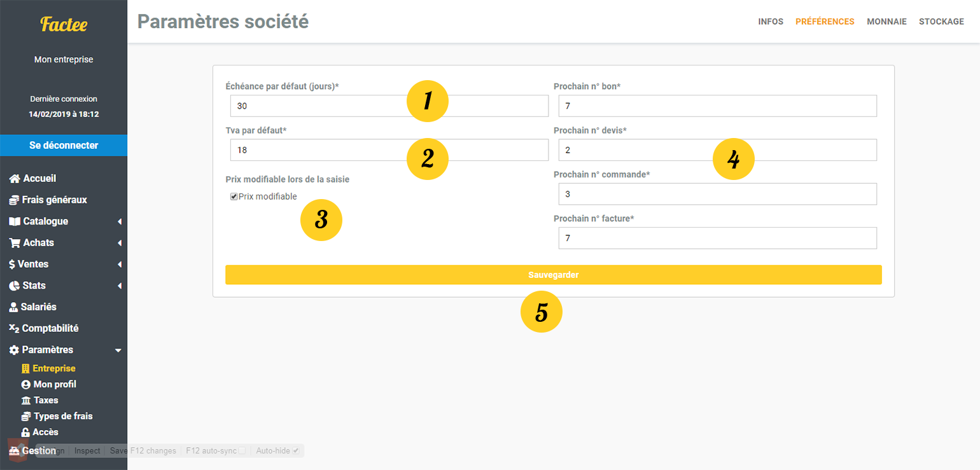Select the Taxes bank icon
Viewport: 980px width, 470px height.
click(x=27, y=399)
